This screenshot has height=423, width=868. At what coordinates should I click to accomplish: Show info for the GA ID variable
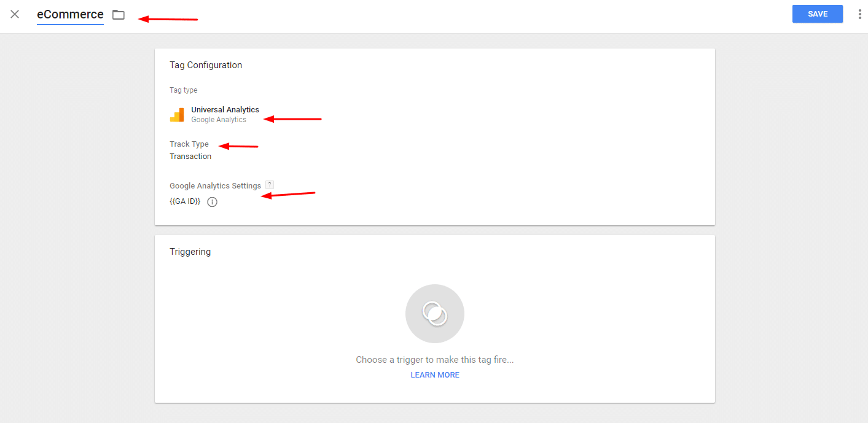pyautogui.click(x=213, y=202)
